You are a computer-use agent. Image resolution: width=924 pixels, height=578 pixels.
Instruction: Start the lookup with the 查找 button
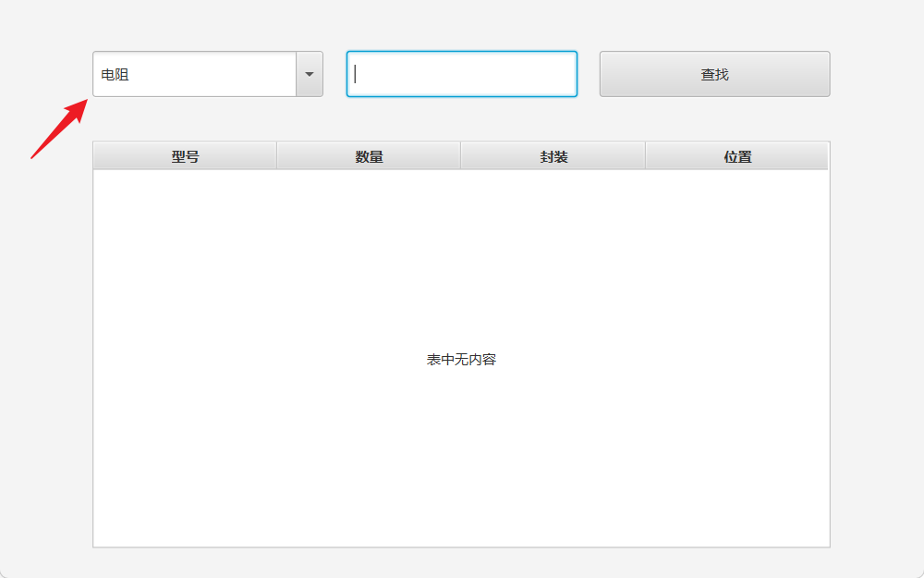point(714,74)
